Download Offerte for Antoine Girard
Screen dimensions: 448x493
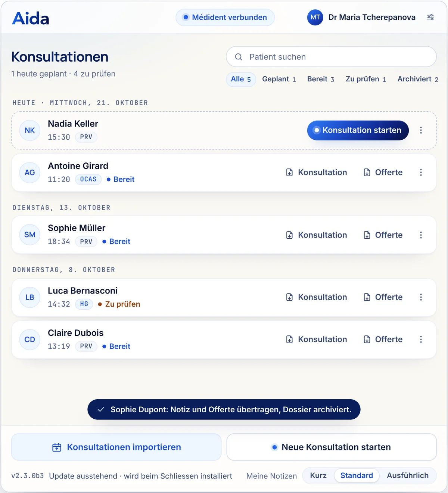pyautogui.click(x=383, y=173)
